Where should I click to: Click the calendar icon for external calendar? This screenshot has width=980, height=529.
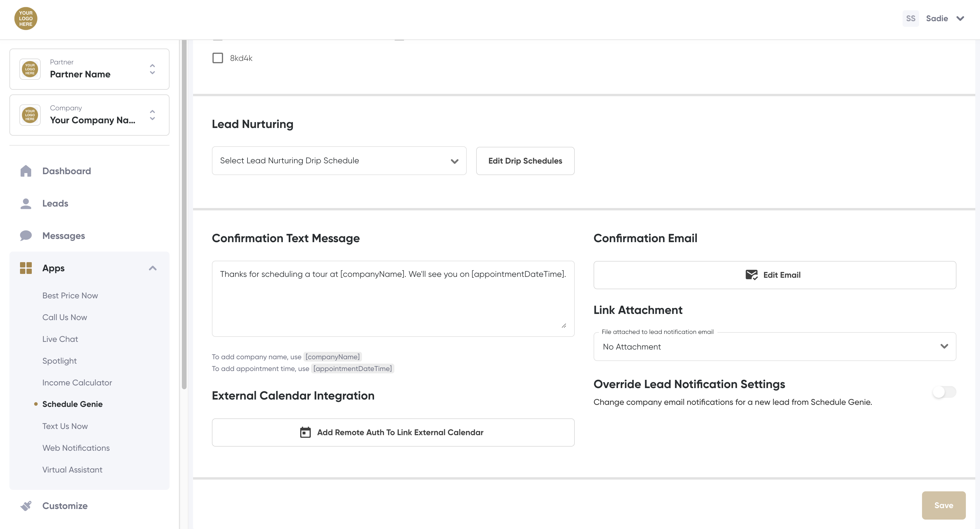tap(305, 432)
